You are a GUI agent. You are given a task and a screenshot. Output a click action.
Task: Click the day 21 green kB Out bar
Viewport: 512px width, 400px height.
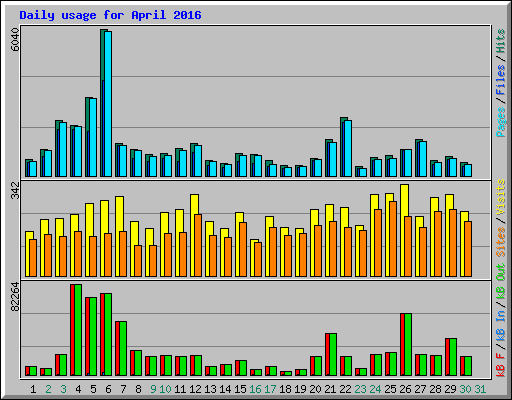[333, 354]
